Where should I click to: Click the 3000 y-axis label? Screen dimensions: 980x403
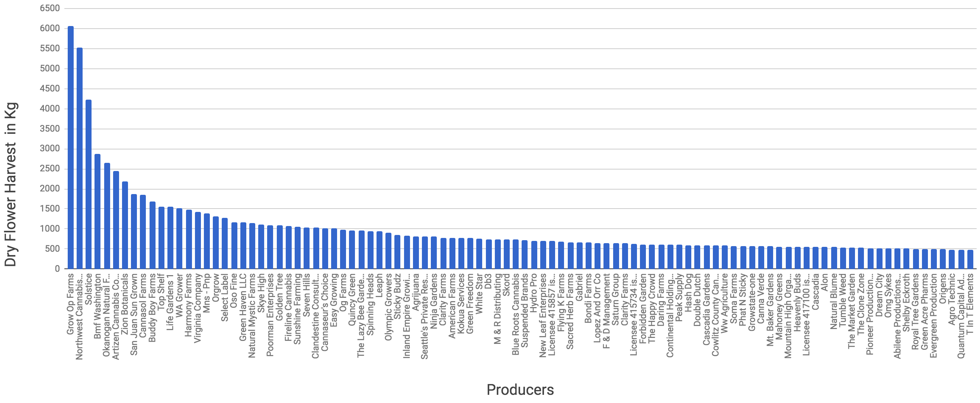pos(50,148)
